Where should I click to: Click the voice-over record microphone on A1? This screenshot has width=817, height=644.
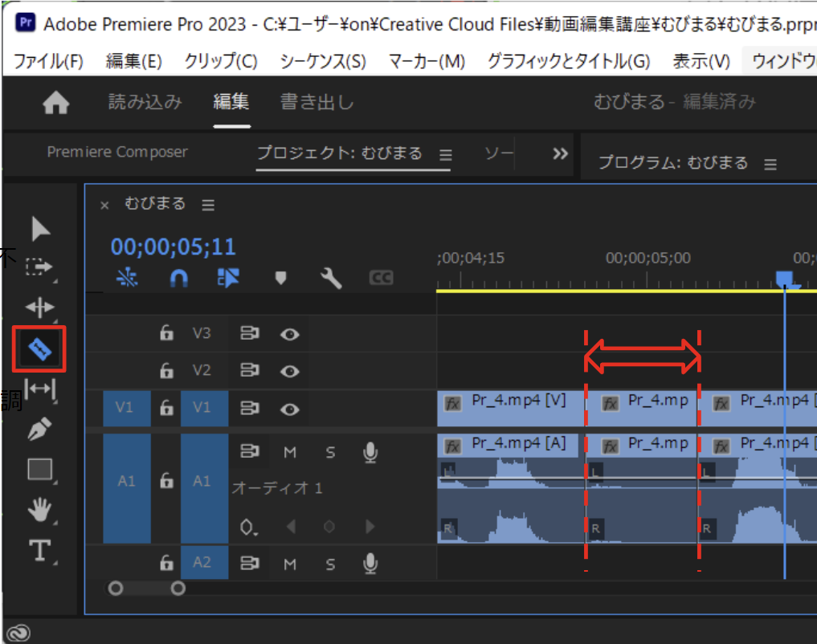pos(370,451)
